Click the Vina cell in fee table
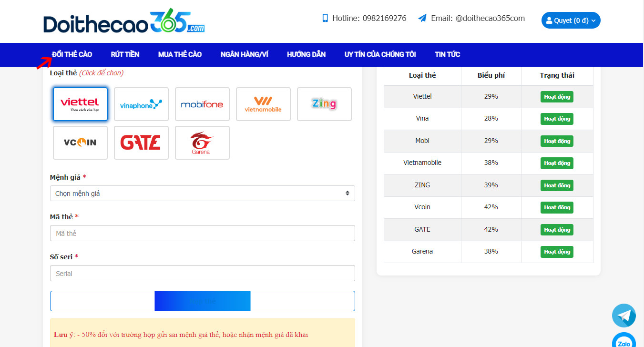This screenshot has height=347, width=644. pos(422,118)
